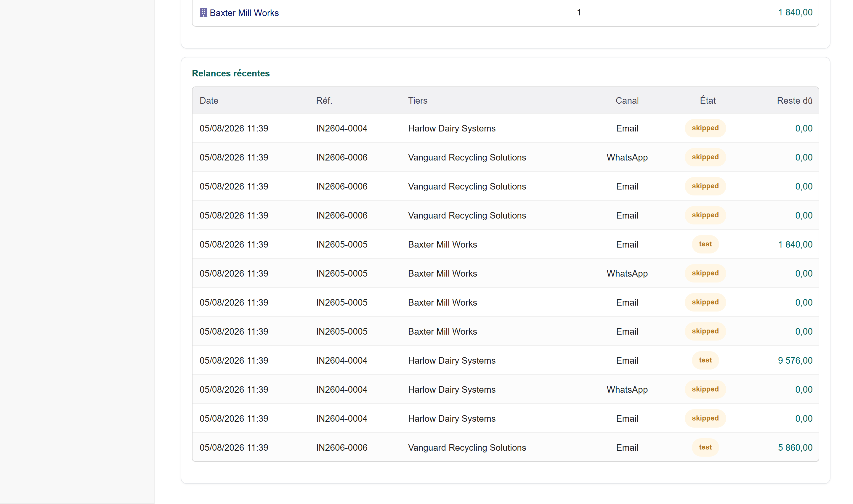Image resolution: width=853 pixels, height=504 pixels.
Task: Click the test badge for Vanguard Recycling Solutions
Action: (705, 447)
